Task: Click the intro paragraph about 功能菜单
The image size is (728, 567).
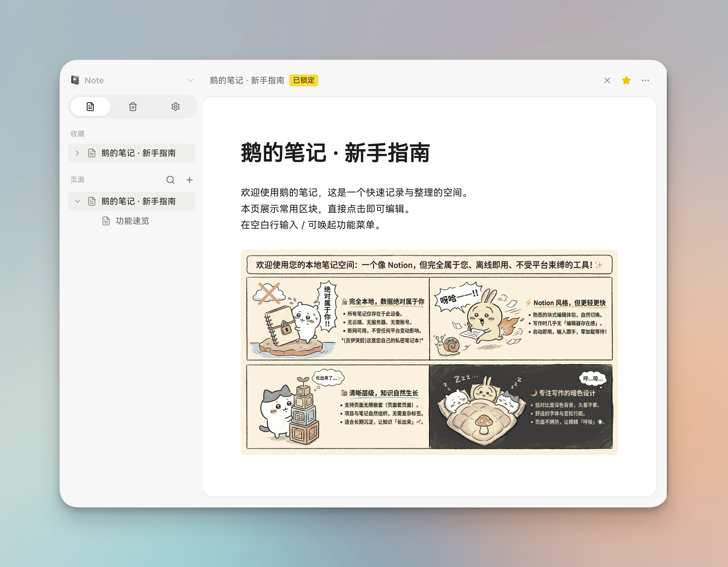Action: [310, 225]
